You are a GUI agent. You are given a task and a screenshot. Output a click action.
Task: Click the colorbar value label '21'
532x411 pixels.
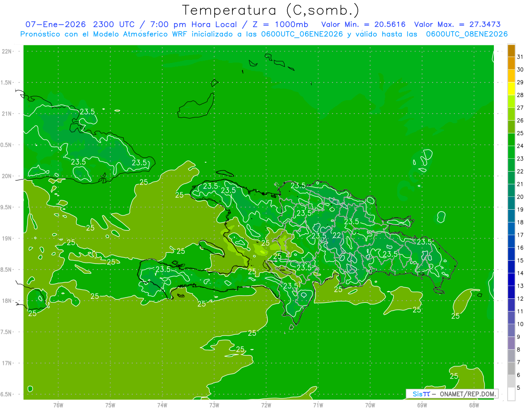pyautogui.click(x=520, y=184)
